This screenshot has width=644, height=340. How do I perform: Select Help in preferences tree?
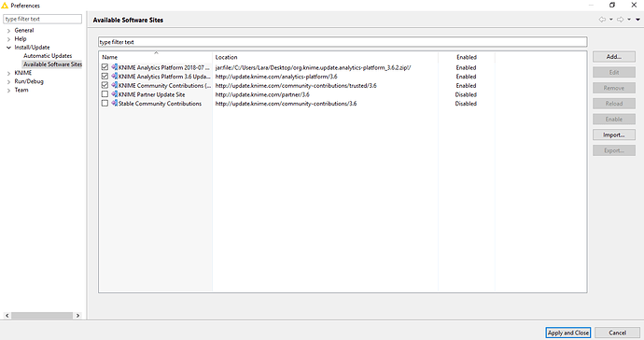coord(21,38)
